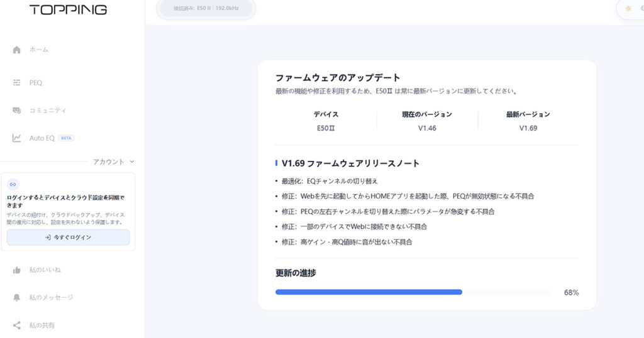Click the 高ゲイン・高Q値時 fix note
Viewport: 644px width, 338px height.
(347, 242)
